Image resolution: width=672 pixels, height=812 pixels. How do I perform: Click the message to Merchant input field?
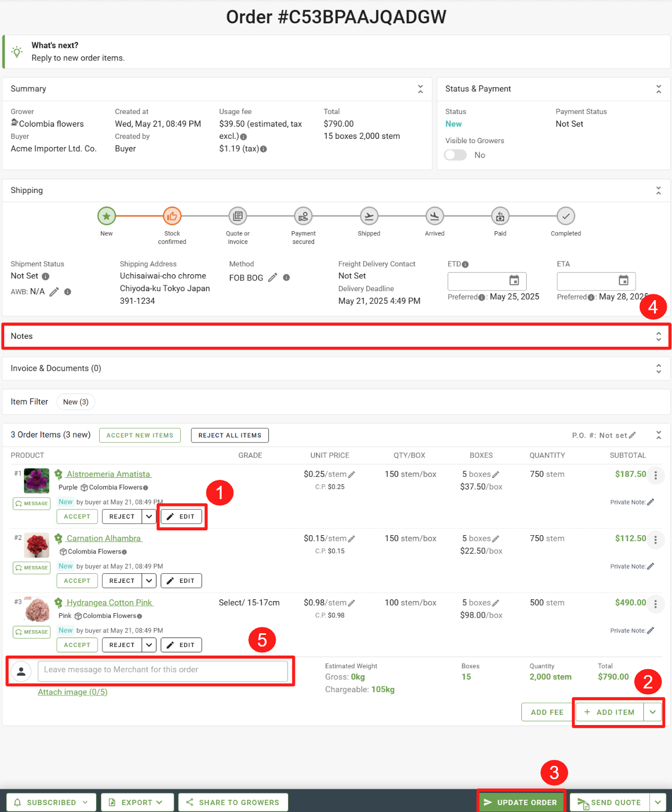pyautogui.click(x=163, y=670)
